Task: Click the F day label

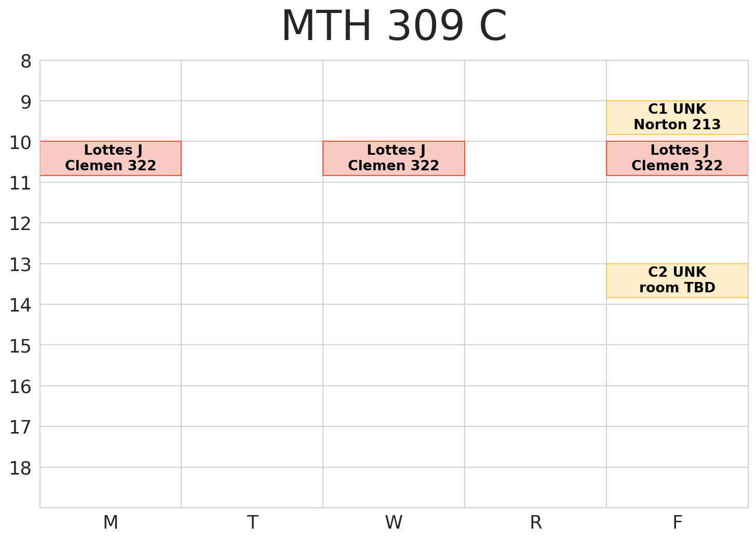Action: [677, 523]
